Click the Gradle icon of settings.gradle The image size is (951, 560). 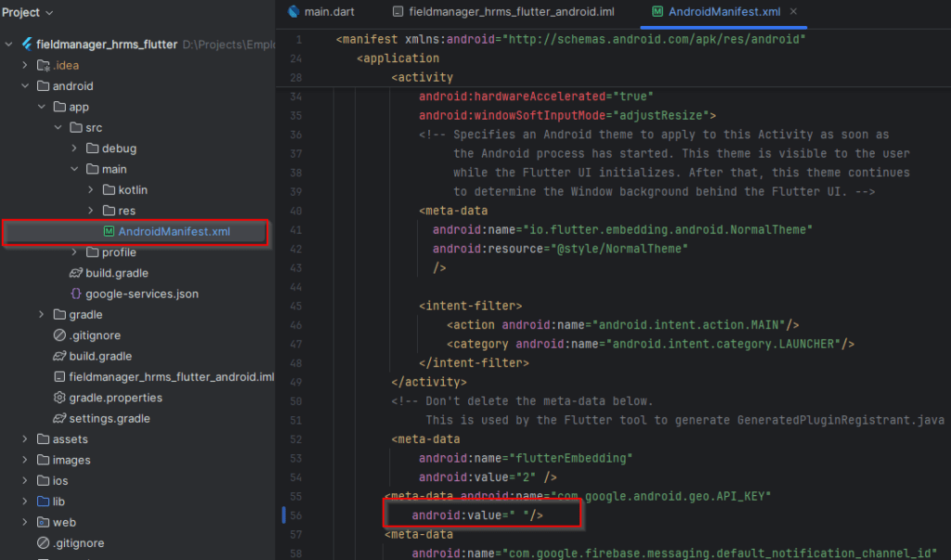pos(59,418)
